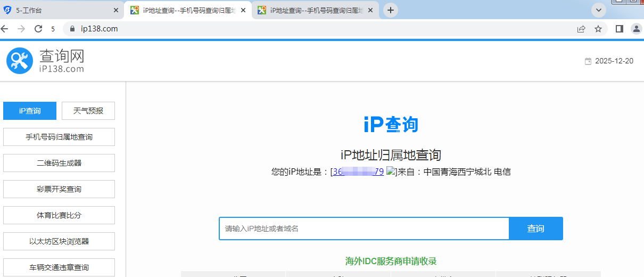Open 彩票开奖查询 page

[59, 189]
